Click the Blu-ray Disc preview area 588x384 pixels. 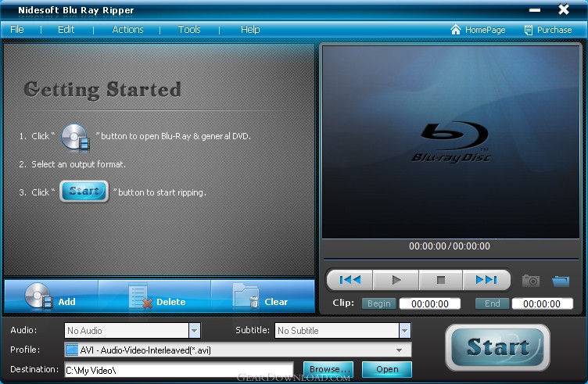(x=450, y=142)
